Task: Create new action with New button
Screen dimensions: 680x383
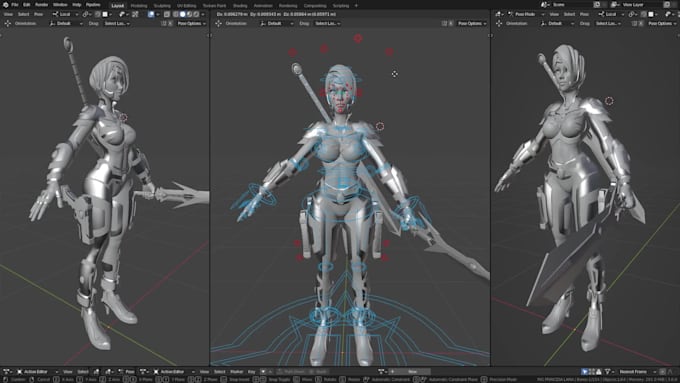Action: (x=410, y=372)
